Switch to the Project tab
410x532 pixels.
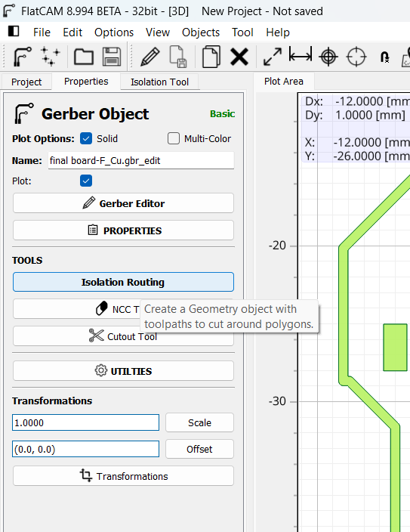pos(26,82)
